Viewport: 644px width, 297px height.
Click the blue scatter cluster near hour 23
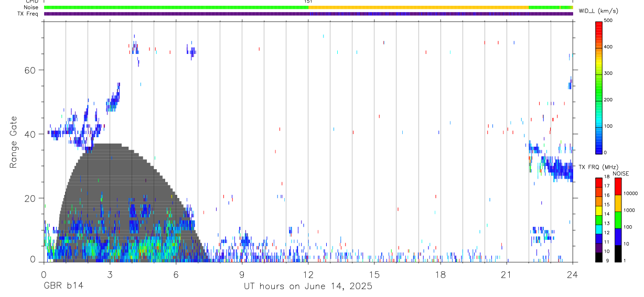tap(556, 169)
